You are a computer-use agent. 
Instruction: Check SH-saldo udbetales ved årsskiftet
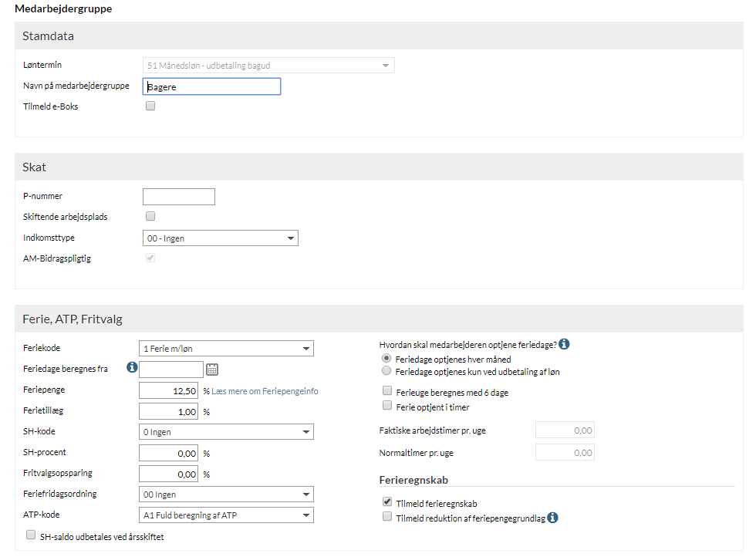(31, 535)
